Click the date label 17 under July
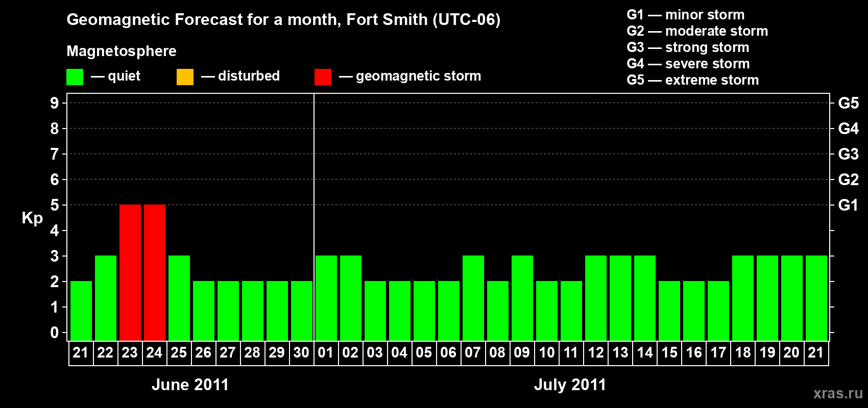 pos(718,352)
